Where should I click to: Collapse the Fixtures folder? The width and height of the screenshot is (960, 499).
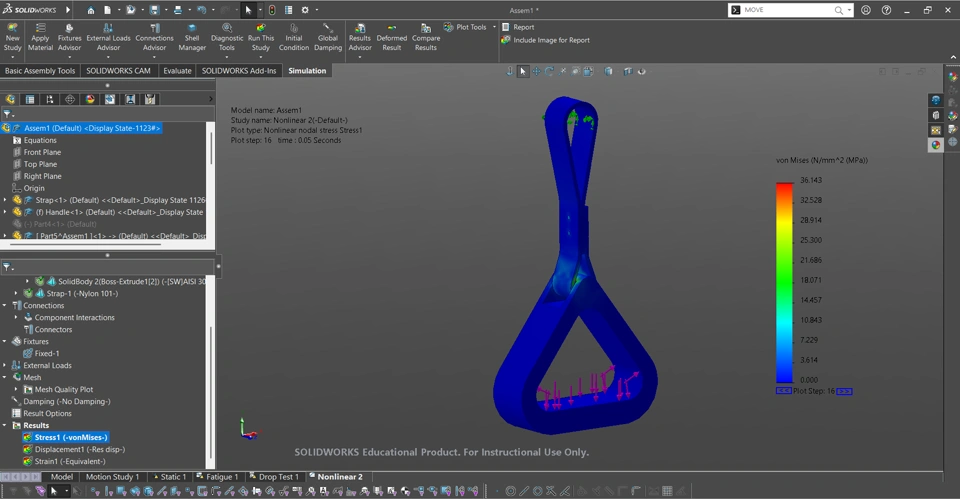[5, 341]
